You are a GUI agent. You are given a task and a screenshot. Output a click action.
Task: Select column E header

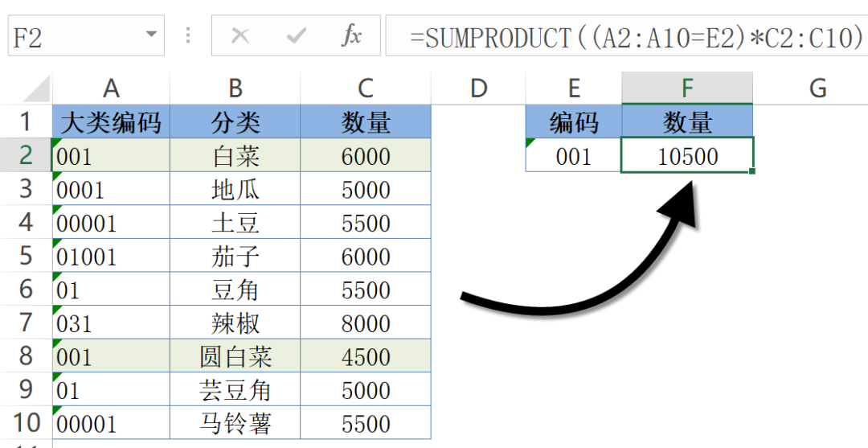pyautogui.click(x=574, y=88)
